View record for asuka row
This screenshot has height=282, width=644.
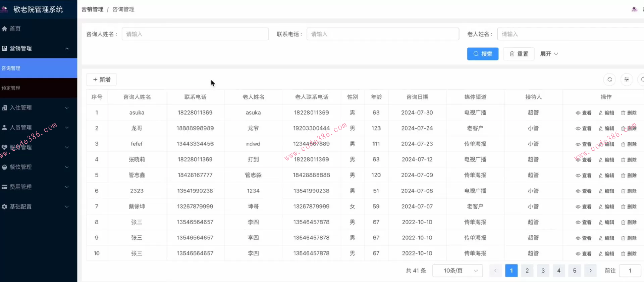[x=583, y=113]
